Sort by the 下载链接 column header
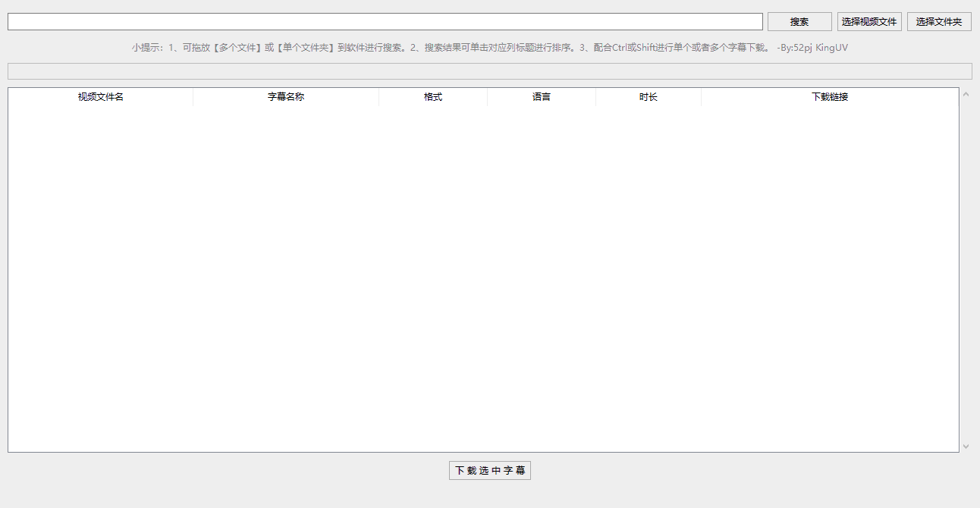 [830, 97]
